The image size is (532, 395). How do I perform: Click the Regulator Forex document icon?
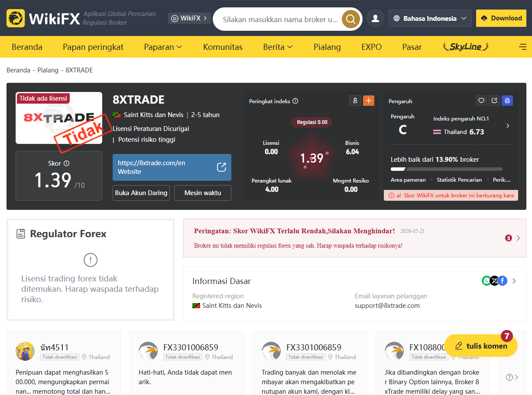tap(20, 234)
